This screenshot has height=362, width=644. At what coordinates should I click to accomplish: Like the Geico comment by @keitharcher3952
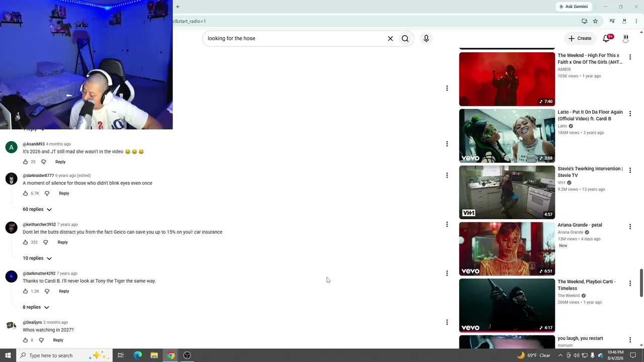point(25,242)
